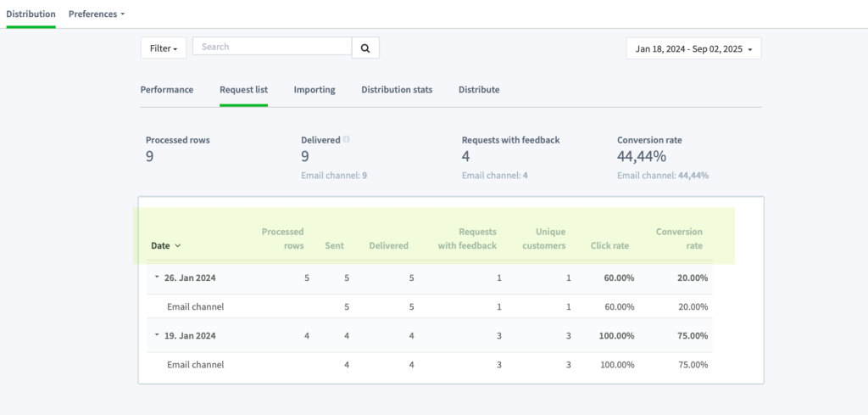Toggle Date column sort order chevron
The height and width of the screenshot is (415, 868).
point(178,246)
